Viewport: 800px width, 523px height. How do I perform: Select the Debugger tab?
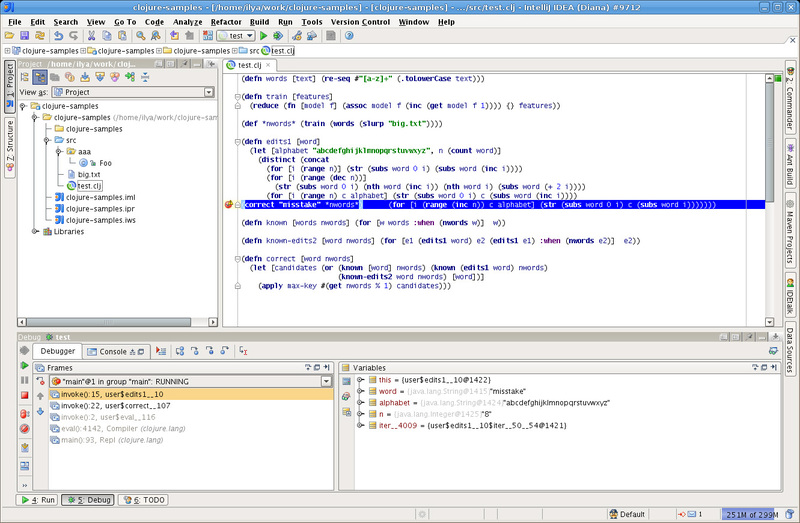[x=58, y=351]
